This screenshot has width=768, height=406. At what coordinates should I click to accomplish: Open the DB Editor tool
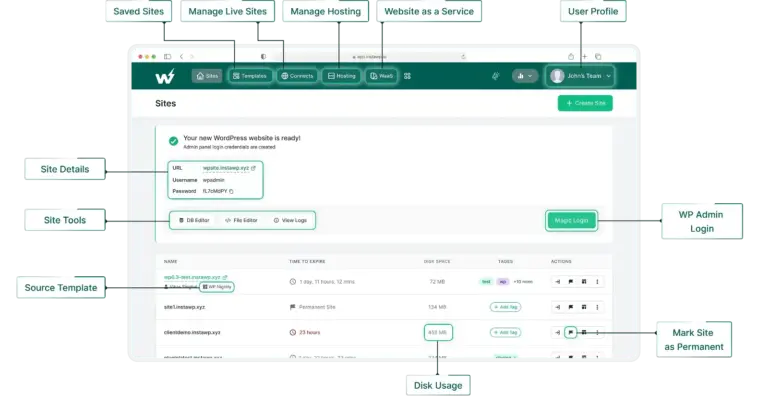tap(192, 220)
